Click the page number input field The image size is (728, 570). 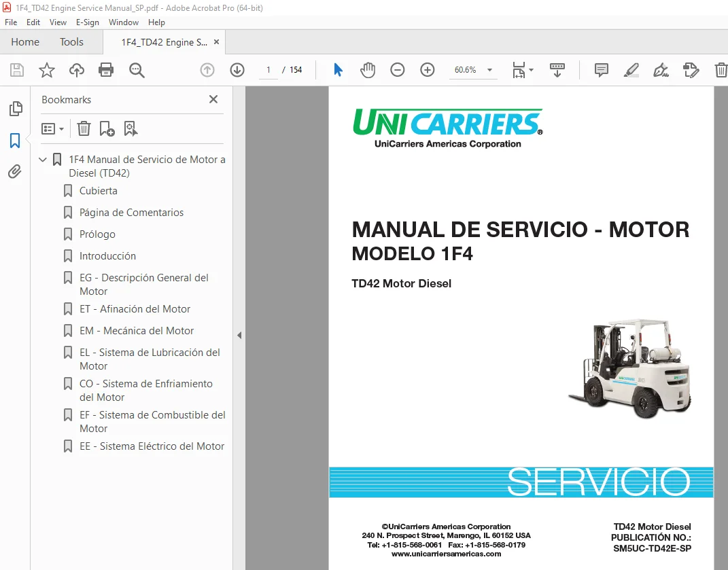coord(268,70)
